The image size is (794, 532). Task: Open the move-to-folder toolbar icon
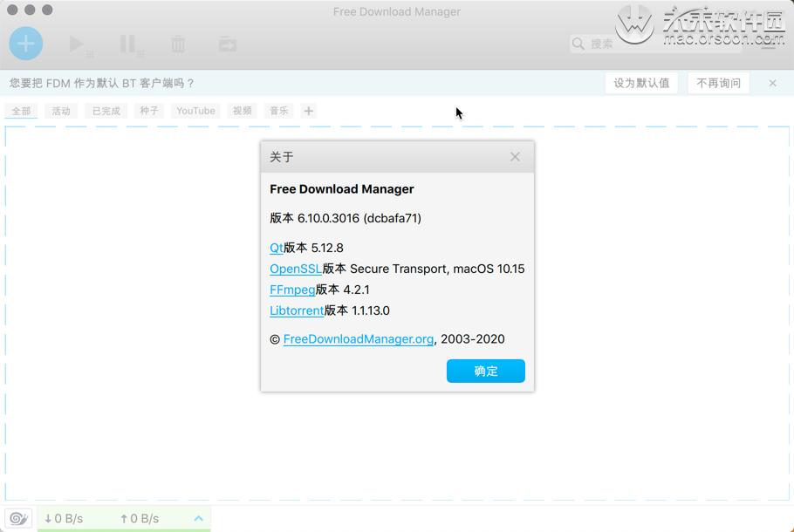[x=227, y=43]
